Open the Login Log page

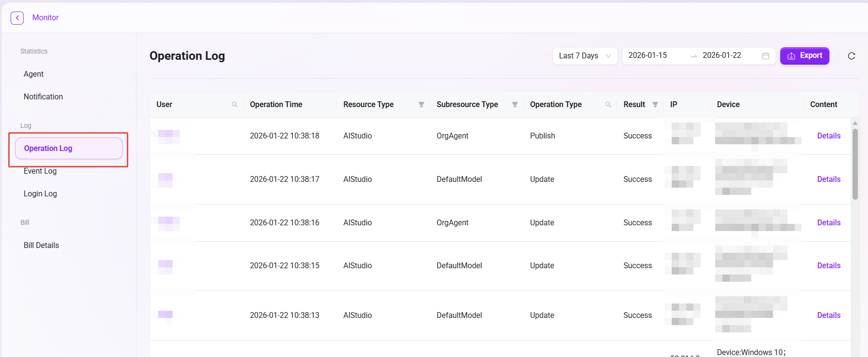[40, 193]
